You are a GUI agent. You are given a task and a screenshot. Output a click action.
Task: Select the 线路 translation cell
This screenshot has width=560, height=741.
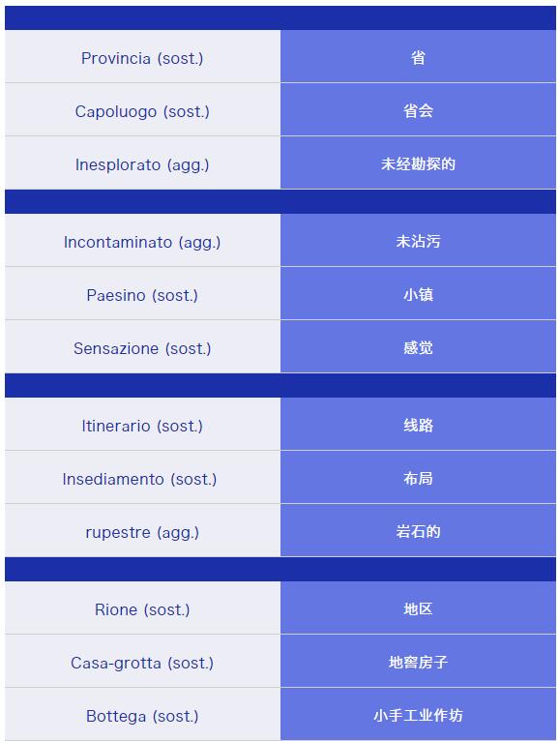(418, 425)
